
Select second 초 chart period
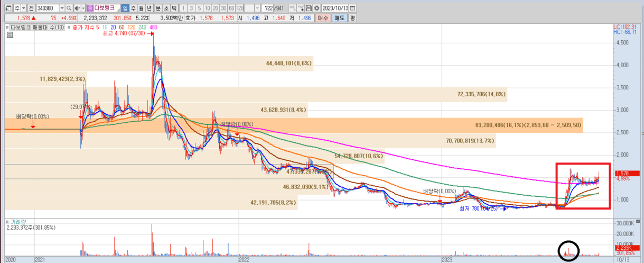tap(166, 8)
